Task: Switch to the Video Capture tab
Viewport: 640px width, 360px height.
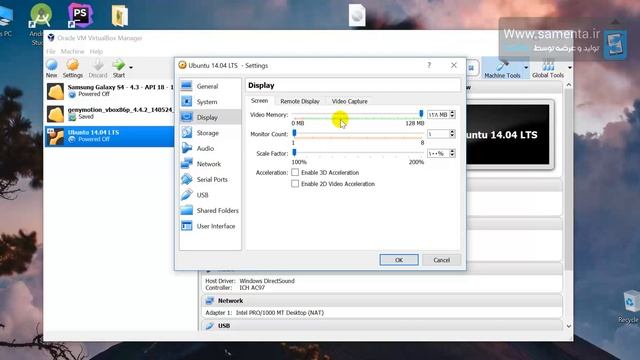Action: coord(349,101)
